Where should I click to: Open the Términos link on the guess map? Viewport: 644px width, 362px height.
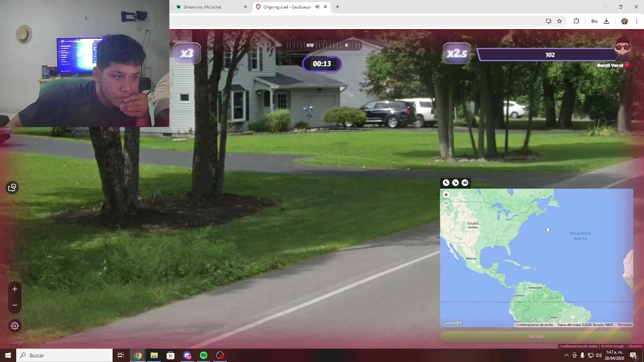624,325
